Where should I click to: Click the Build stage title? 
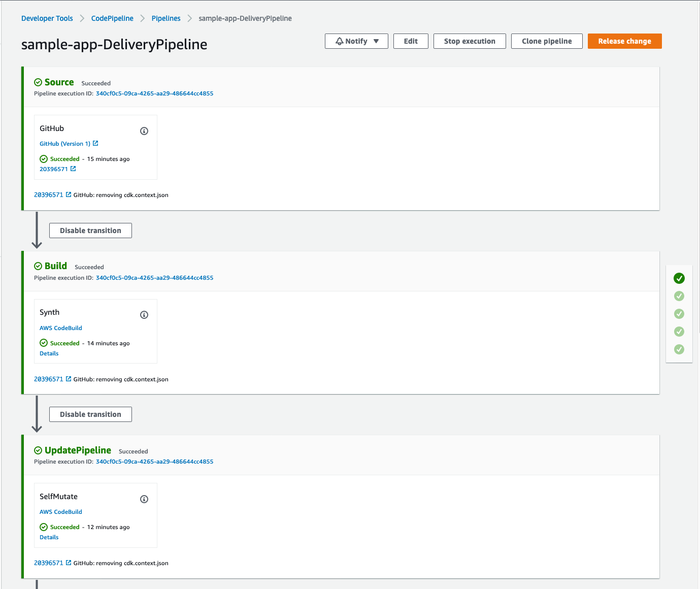pos(56,266)
